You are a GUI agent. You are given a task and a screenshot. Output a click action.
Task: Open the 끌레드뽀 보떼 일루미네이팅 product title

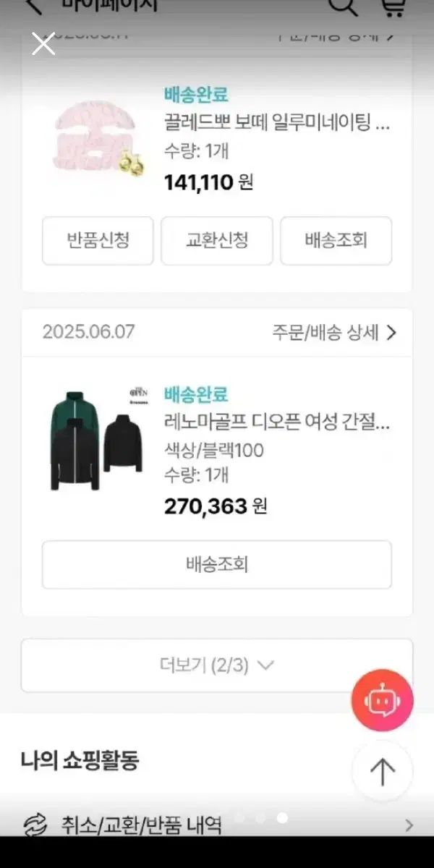[x=278, y=123]
